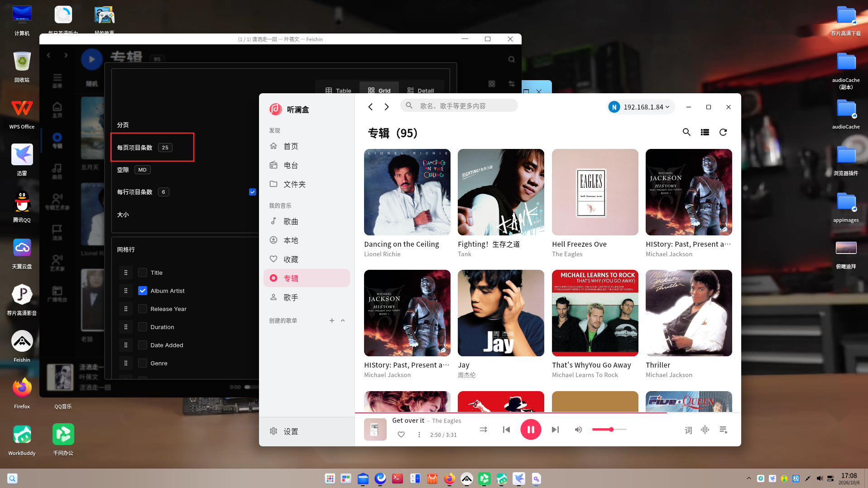This screenshot has height=488, width=868.
Task: Open the 空隙 MD dropdown in Feishin
Action: click(x=143, y=170)
